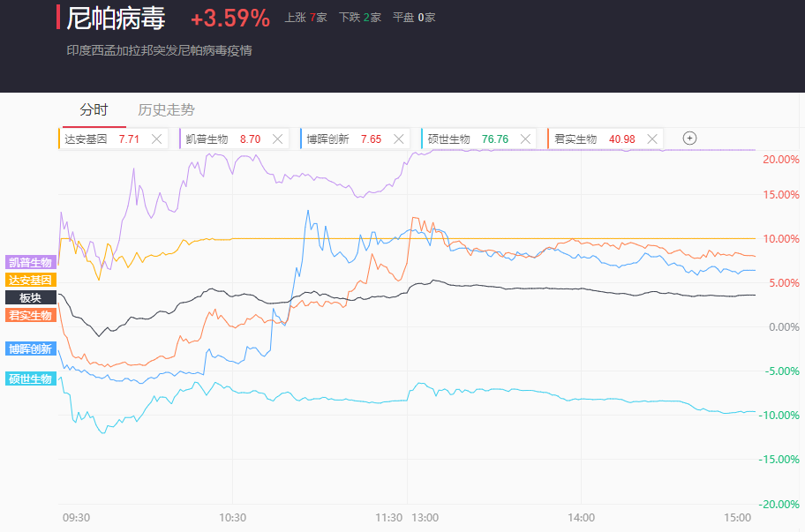Toggle the blue 博晖创新 line label
This screenshot has height=532, width=805.
pos(31,348)
